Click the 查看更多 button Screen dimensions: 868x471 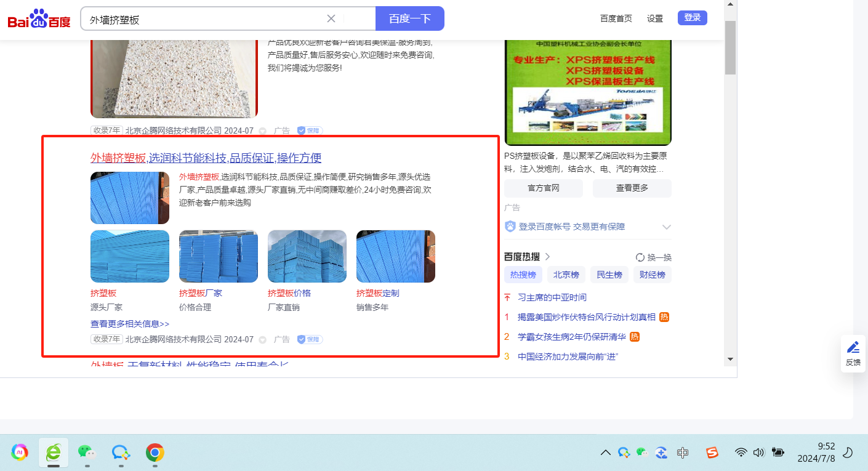point(632,188)
